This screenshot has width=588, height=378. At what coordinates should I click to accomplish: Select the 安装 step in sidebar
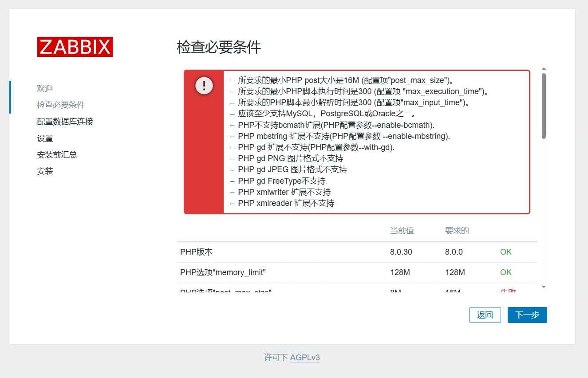click(x=45, y=171)
